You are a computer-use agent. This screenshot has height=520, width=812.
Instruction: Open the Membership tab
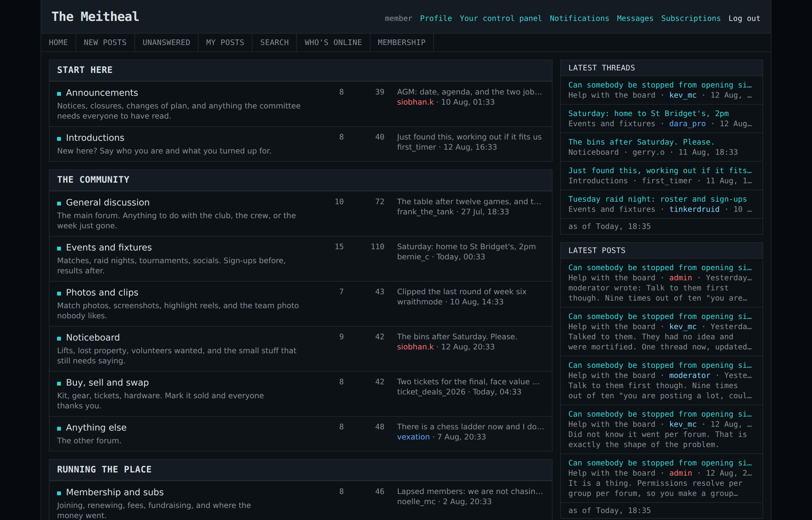(x=402, y=42)
